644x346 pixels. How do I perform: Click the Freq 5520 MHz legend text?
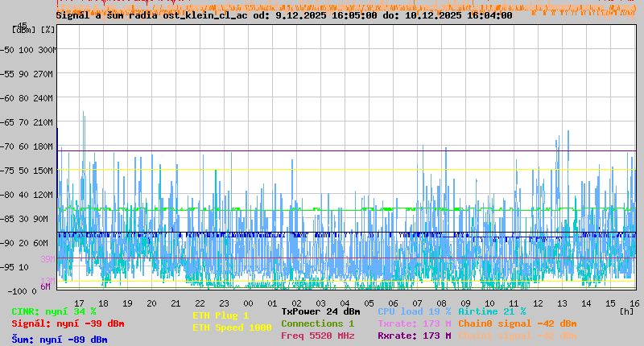click(317, 336)
